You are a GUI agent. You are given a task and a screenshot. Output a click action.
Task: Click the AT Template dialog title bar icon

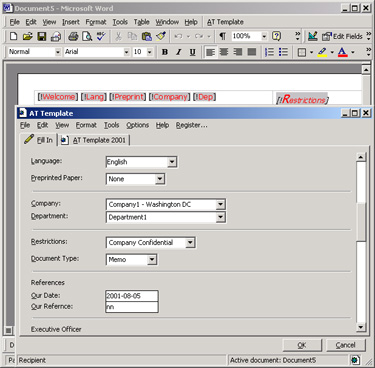(23, 113)
